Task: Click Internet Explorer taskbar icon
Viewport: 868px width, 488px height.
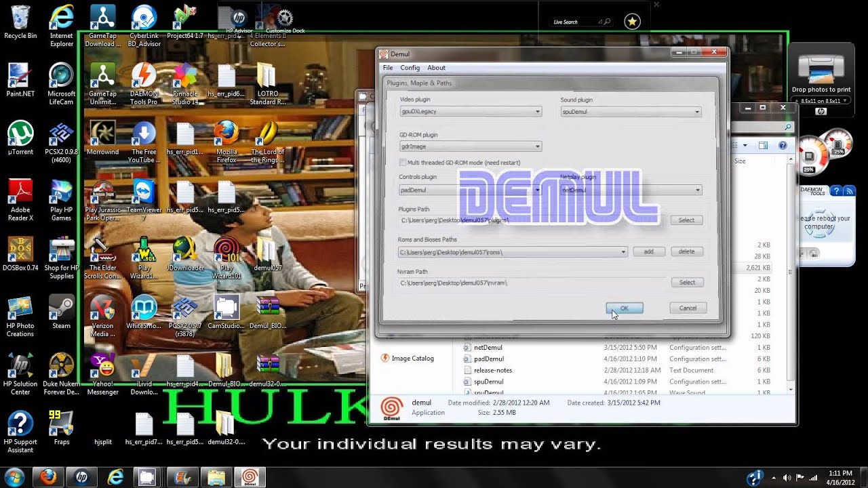Action: point(115,478)
